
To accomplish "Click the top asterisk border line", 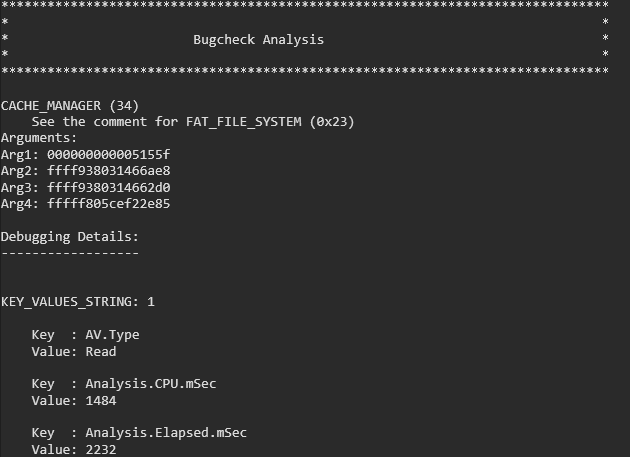I will [305, 7].
